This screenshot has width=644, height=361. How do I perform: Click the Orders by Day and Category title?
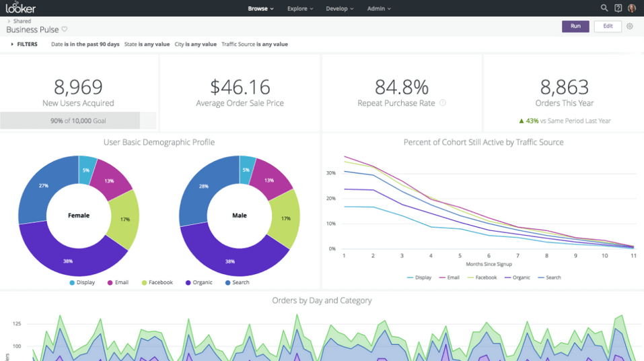pyautogui.click(x=322, y=300)
